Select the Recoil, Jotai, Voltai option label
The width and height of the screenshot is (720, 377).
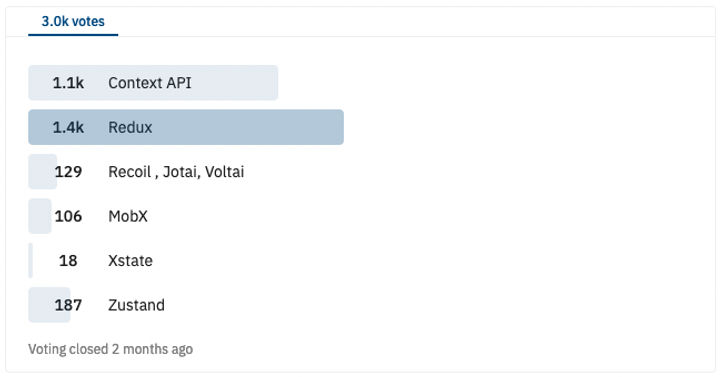176,172
